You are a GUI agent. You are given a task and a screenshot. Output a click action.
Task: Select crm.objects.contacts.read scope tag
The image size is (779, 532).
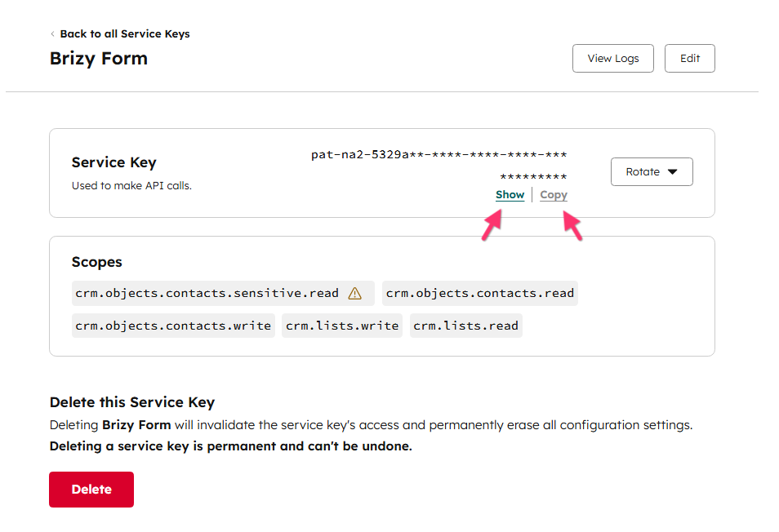click(x=480, y=293)
